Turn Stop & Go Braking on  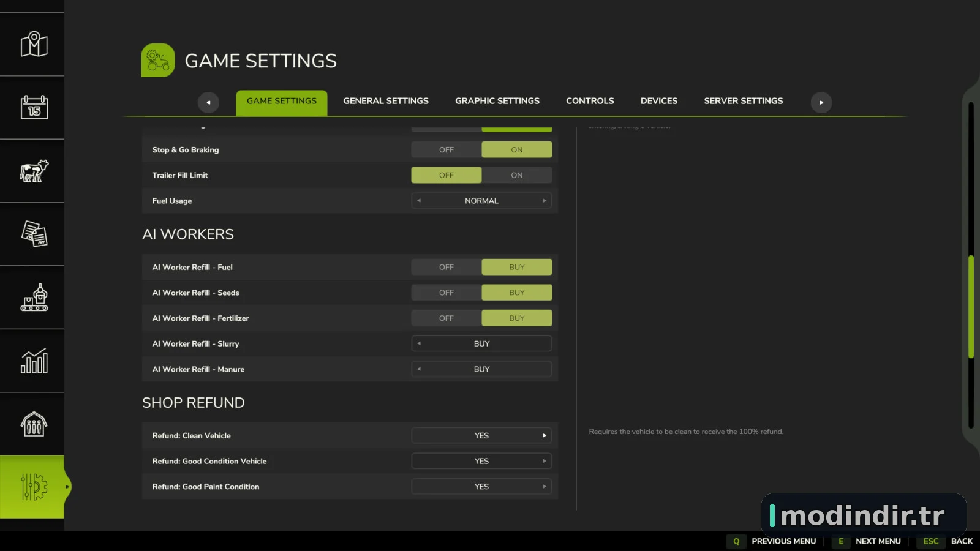517,149
